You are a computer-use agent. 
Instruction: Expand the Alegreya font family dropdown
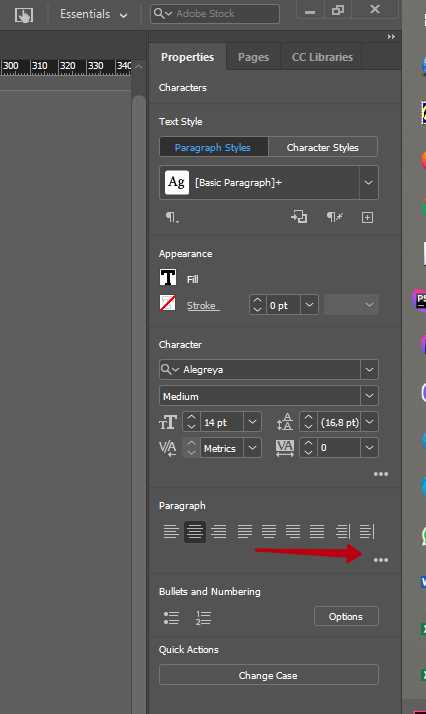coord(370,370)
